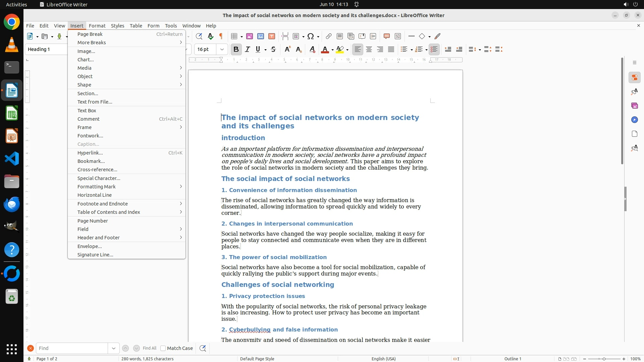The height and width of the screenshot is (362, 644).
Task: Enable the Match Case checkbox
Action: click(163, 348)
